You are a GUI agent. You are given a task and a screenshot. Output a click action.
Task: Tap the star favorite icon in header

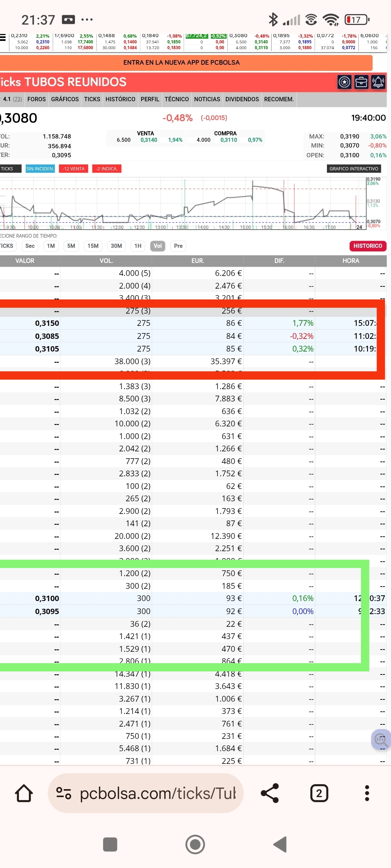pyautogui.click(x=344, y=82)
